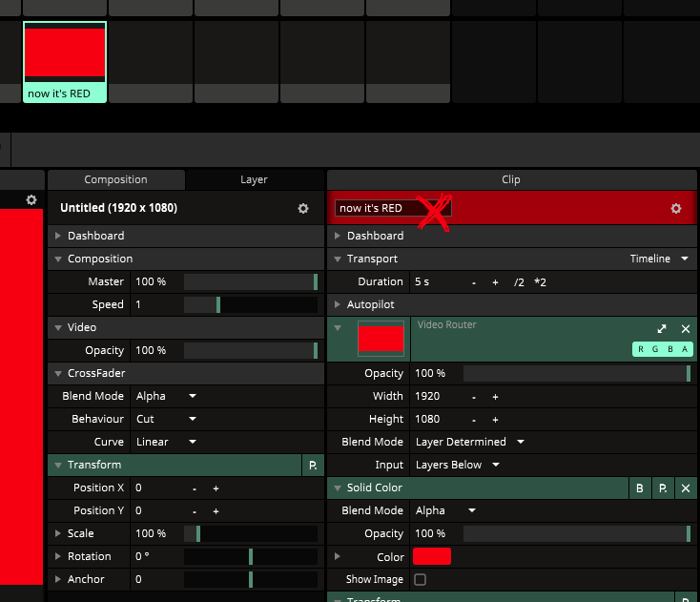Expand the Autopilot section

tap(339, 304)
